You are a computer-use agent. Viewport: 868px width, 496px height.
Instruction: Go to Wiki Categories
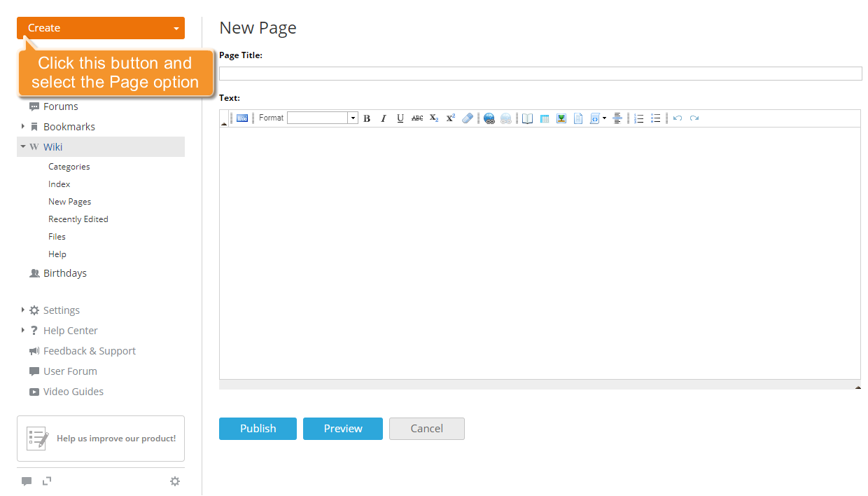tap(69, 167)
